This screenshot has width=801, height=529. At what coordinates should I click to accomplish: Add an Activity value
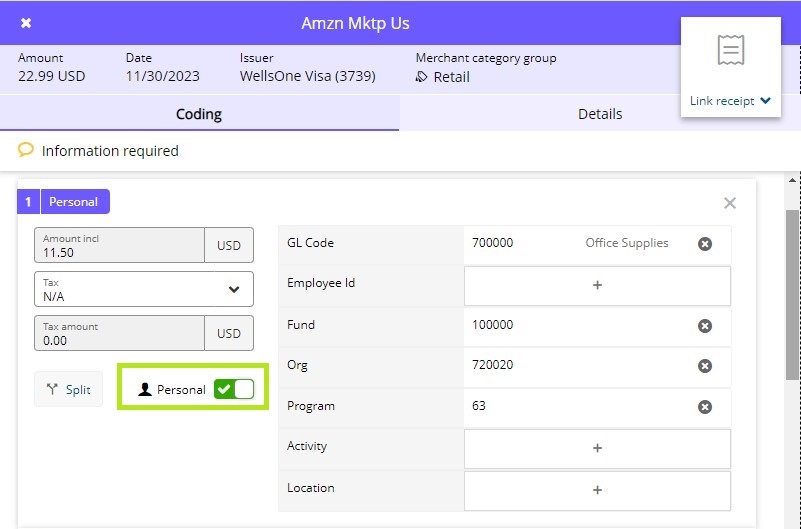click(597, 448)
